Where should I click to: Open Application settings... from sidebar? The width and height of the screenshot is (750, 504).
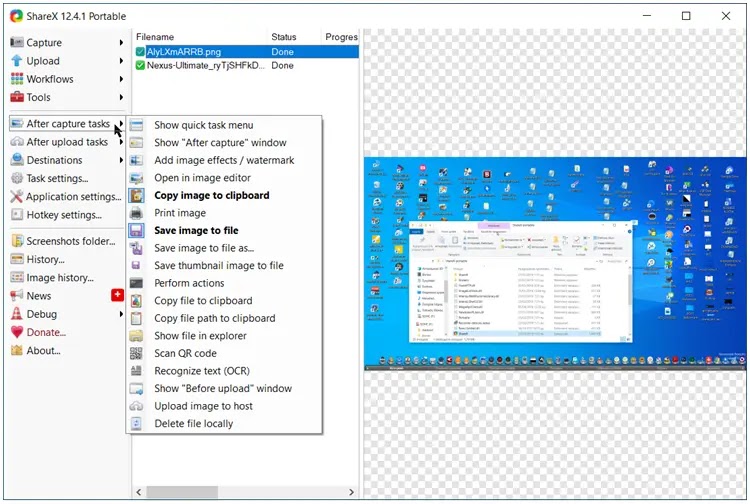click(73, 197)
